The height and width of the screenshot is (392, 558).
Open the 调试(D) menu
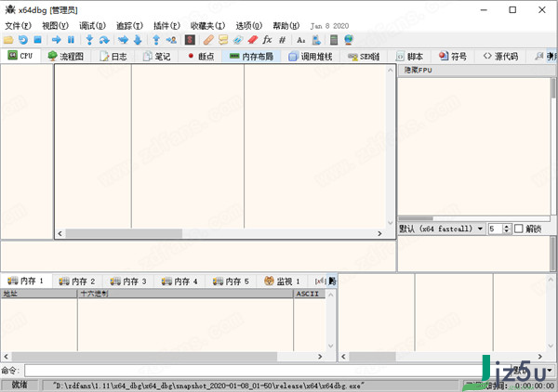[92, 26]
